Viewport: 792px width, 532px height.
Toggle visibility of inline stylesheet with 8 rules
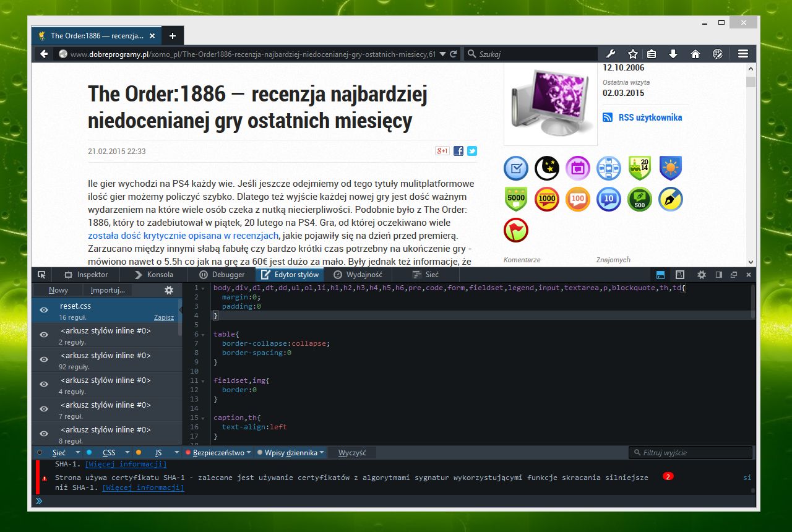click(x=44, y=434)
